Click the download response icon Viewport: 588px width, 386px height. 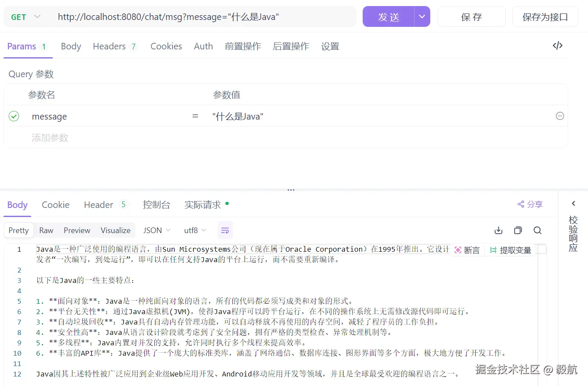pos(498,230)
